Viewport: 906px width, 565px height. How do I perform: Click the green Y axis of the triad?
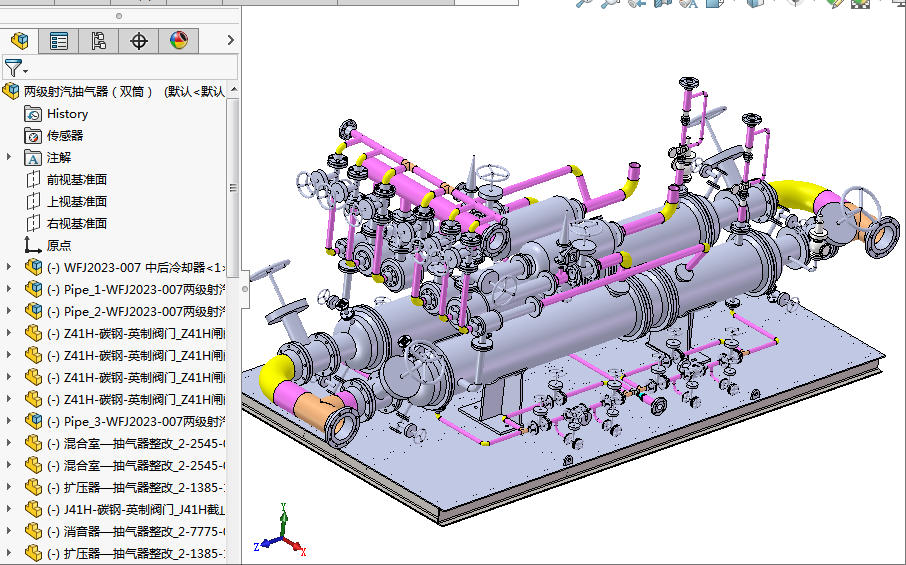coord(283,520)
